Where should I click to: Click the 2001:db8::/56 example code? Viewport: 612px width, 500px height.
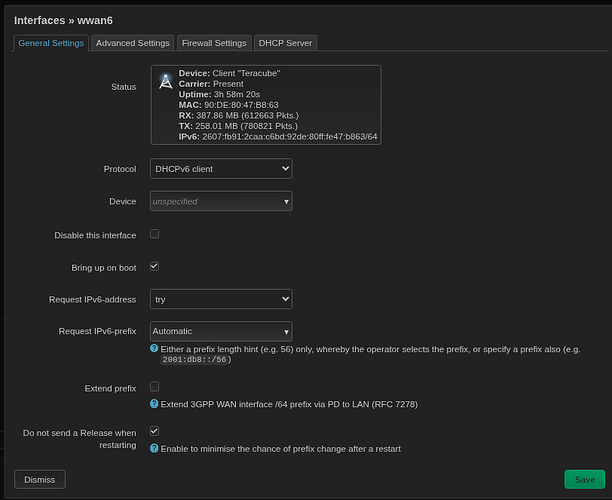pyautogui.click(x=194, y=359)
